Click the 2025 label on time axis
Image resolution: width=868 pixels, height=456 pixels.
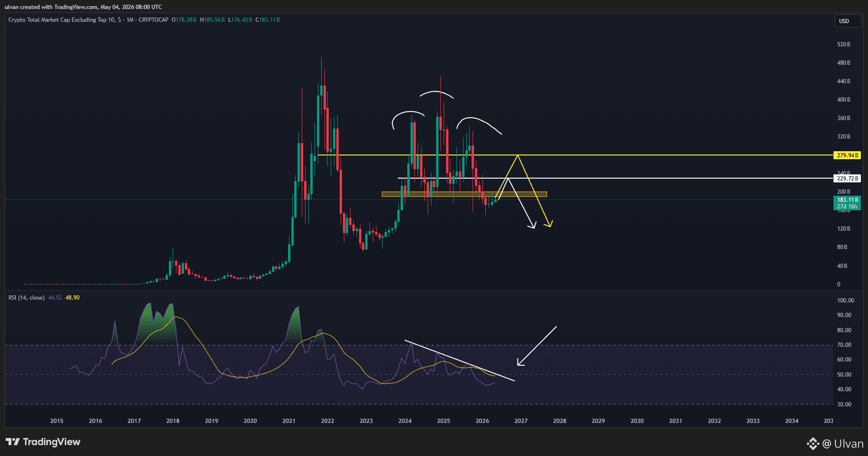tap(444, 421)
